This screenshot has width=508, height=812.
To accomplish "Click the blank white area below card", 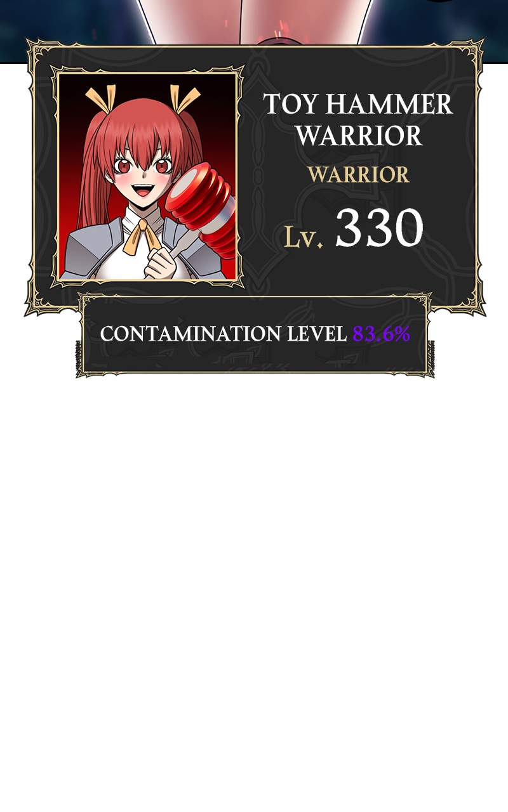I will point(254,571).
